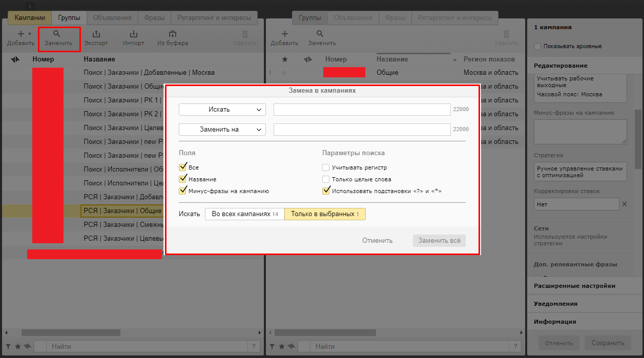644x358 pixels.
Task: Star the Общие group row
Action: coord(285,73)
